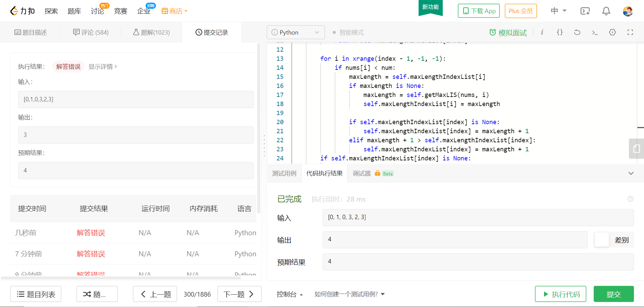Click the video playground icon in header
The width and height of the screenshot is (644, 307).
(585, 11)
